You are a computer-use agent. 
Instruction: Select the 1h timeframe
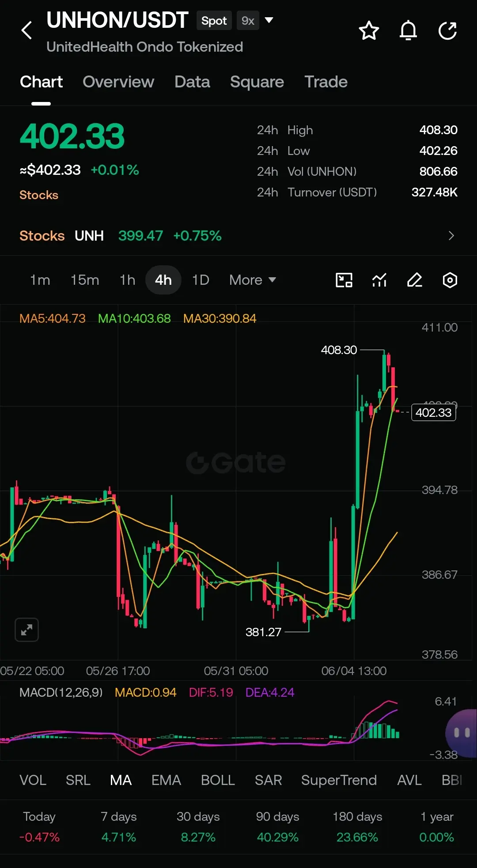coord(127,280)
